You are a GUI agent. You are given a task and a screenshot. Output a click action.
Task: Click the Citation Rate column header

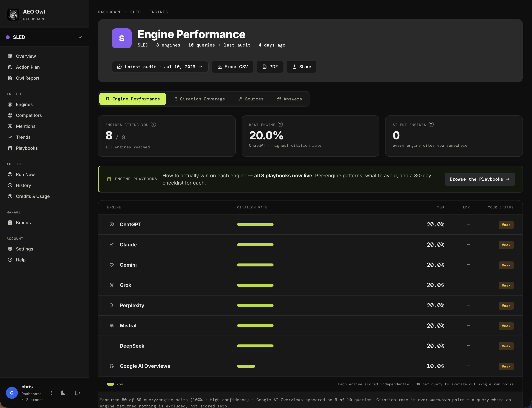tap(252, 207)
